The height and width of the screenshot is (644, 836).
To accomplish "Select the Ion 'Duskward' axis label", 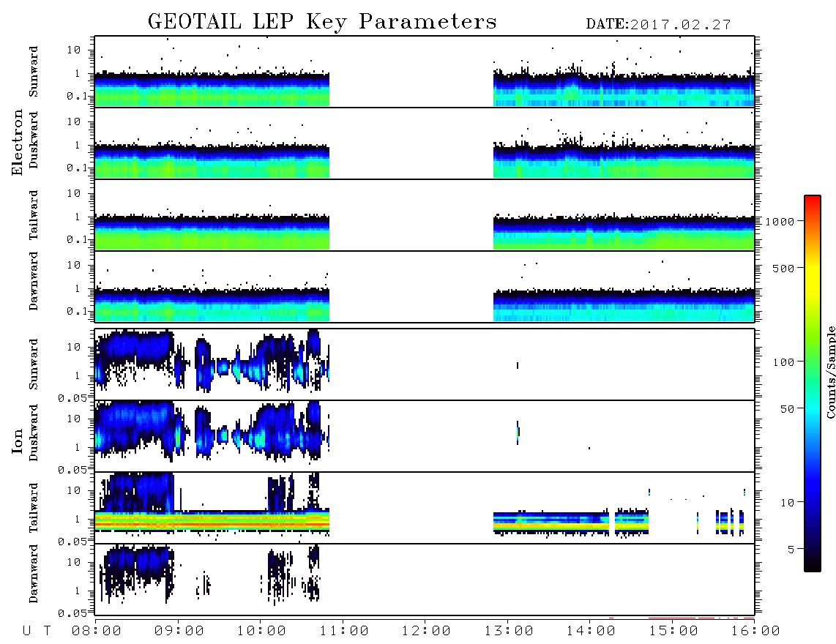I will [34, 433].
